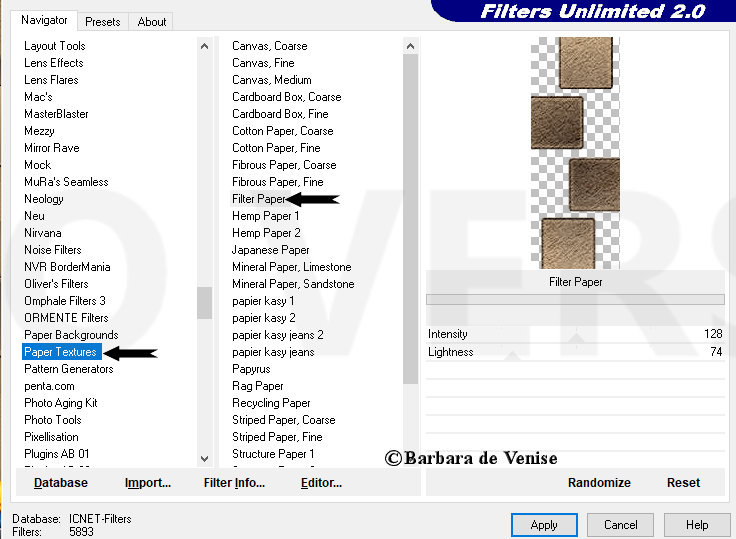Open the Help dialog
Image resolution: width=736 pixels, height=539 pixels.
click(697, 524)
